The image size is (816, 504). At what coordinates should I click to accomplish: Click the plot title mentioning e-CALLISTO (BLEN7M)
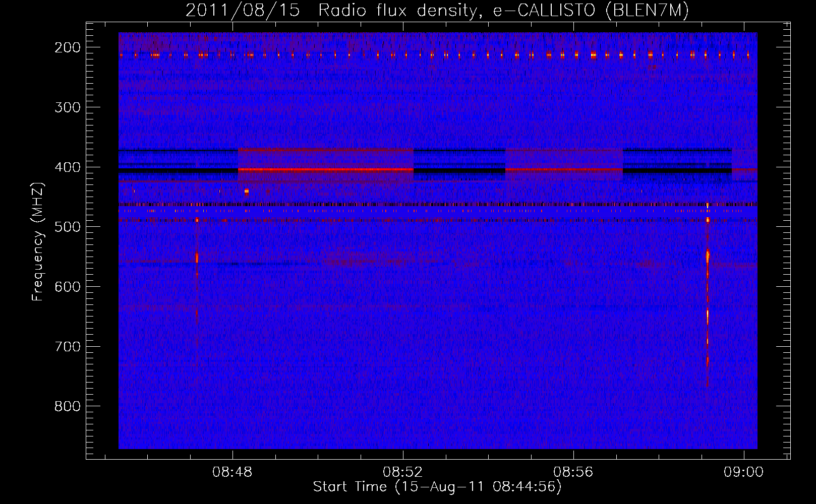click(437, 10)
